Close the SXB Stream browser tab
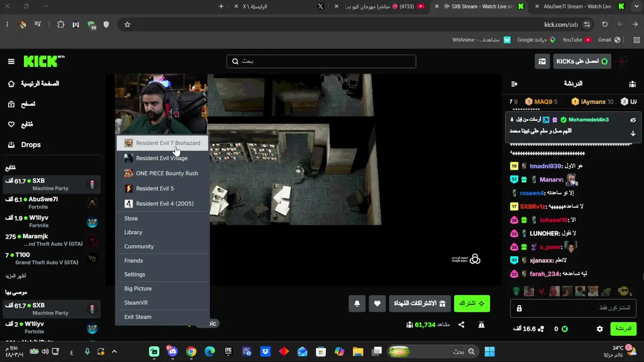The image size is (644, 362). coord(437,7)
